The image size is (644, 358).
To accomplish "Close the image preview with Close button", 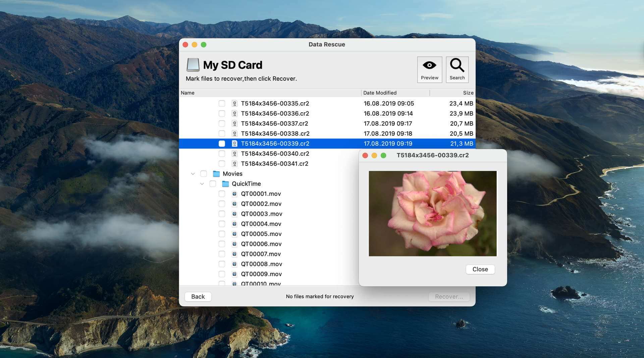I will [480, 269].
